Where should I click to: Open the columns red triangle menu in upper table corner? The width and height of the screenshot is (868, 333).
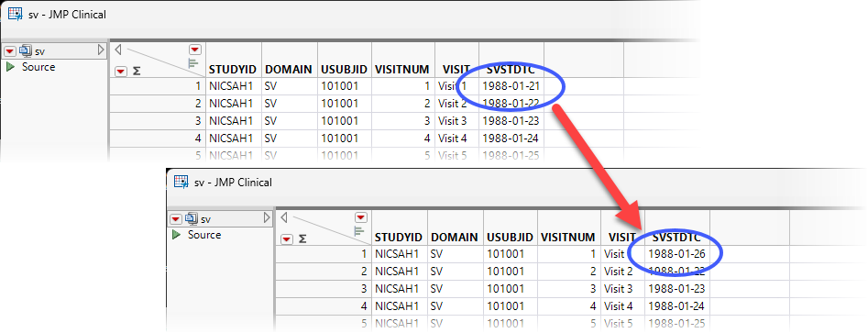coord(195,49)
